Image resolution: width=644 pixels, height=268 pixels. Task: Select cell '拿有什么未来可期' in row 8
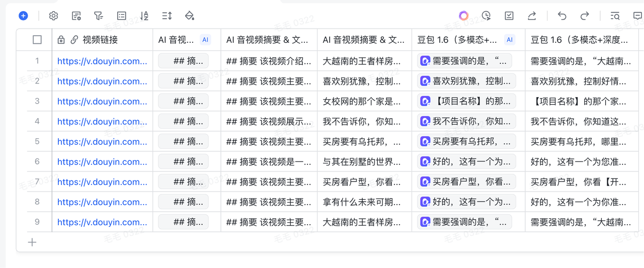(365, 202)
